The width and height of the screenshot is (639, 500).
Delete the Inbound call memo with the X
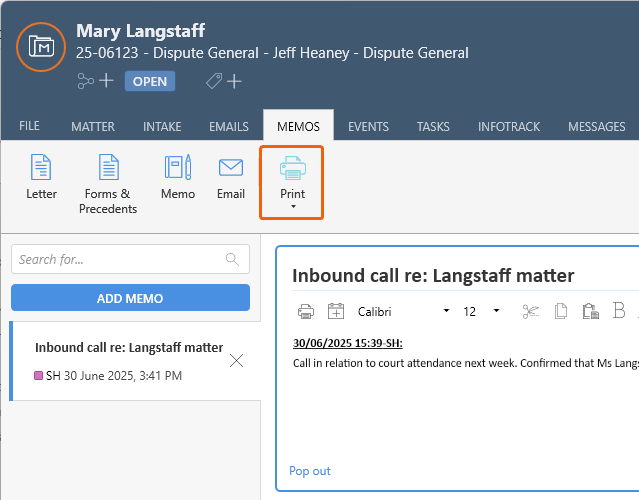pyautogui.click(x=236, y=361)
